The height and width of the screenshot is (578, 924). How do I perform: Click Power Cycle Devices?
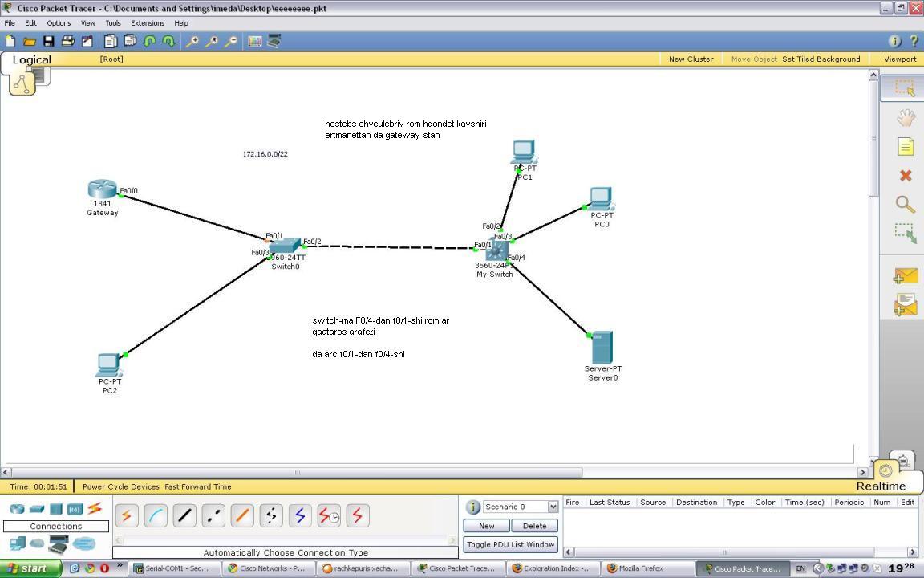tap(121, 486)
